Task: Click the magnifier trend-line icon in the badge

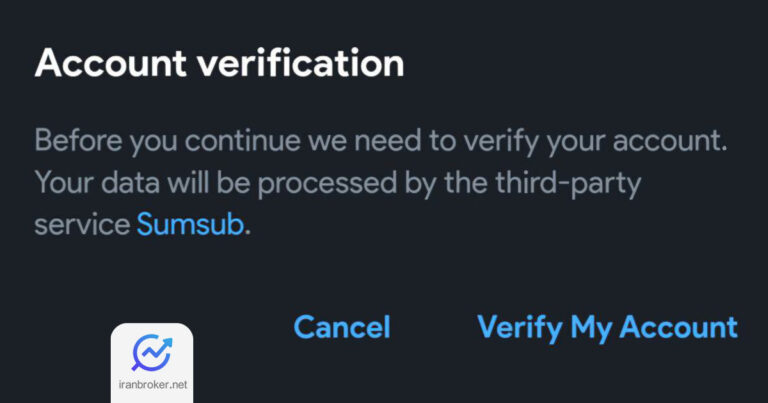Action: point(152,352)
